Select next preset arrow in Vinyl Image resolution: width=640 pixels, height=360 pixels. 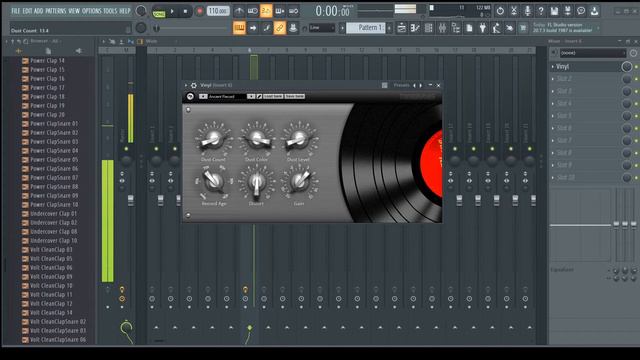pyautogui.click(x=420, y=85)
